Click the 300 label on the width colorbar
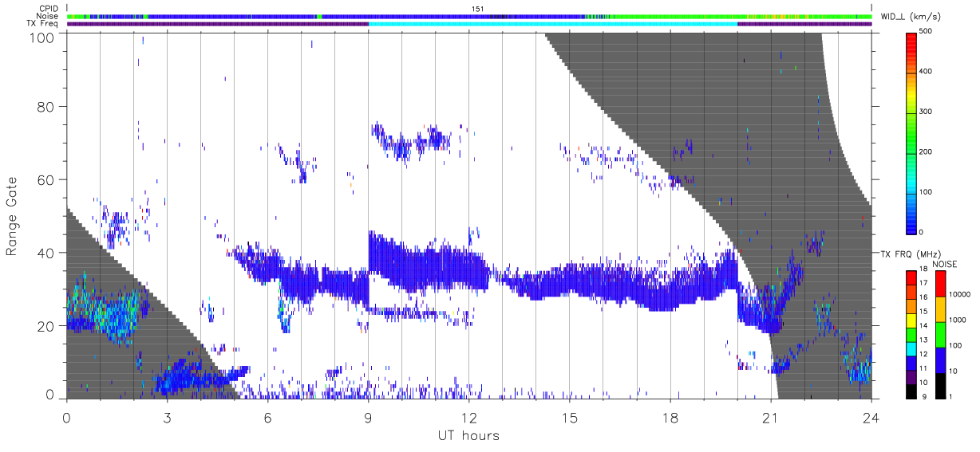Screen dimensions: 980x452 click(927, 112)
